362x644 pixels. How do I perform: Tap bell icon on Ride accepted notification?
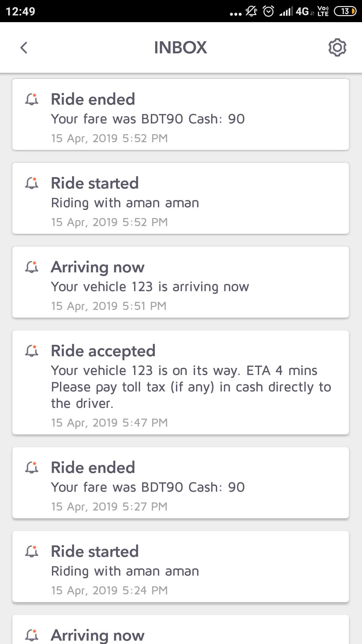(32, 351)
